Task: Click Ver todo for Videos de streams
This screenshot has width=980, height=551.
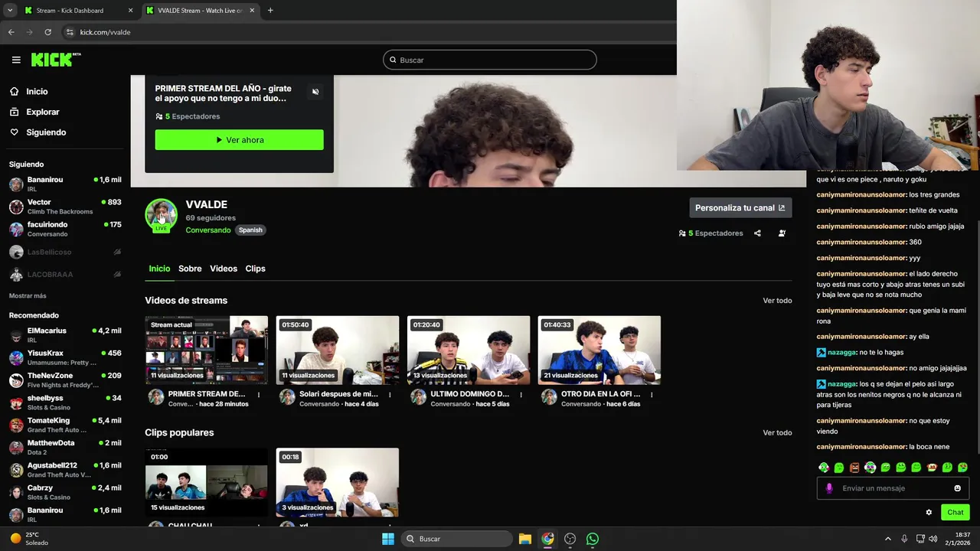Action: [777, 301]
